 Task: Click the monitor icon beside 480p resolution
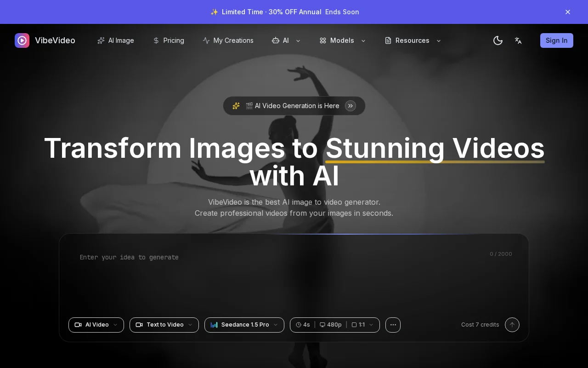322,325
